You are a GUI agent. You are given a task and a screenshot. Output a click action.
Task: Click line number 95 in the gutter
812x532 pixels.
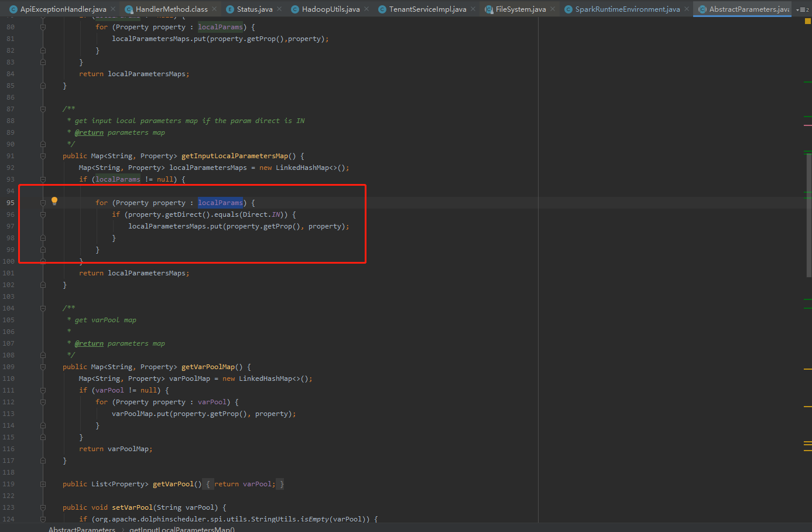point(11,203)
